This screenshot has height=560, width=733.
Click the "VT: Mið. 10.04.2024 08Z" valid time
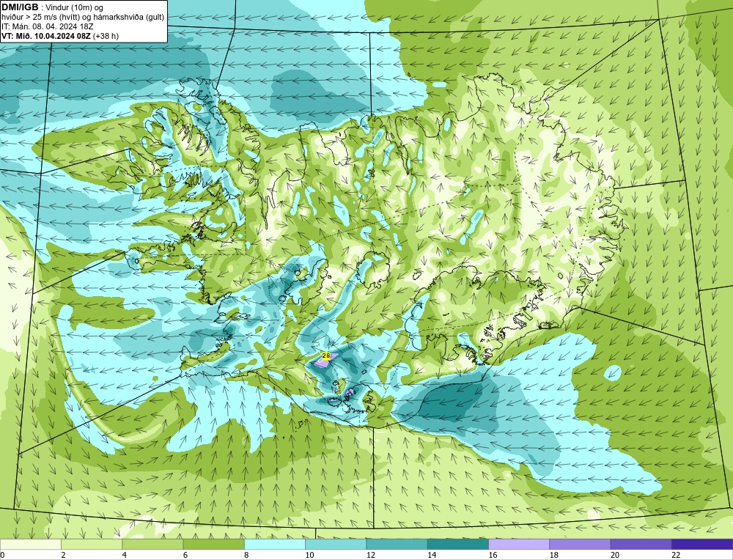coord(46,36)
